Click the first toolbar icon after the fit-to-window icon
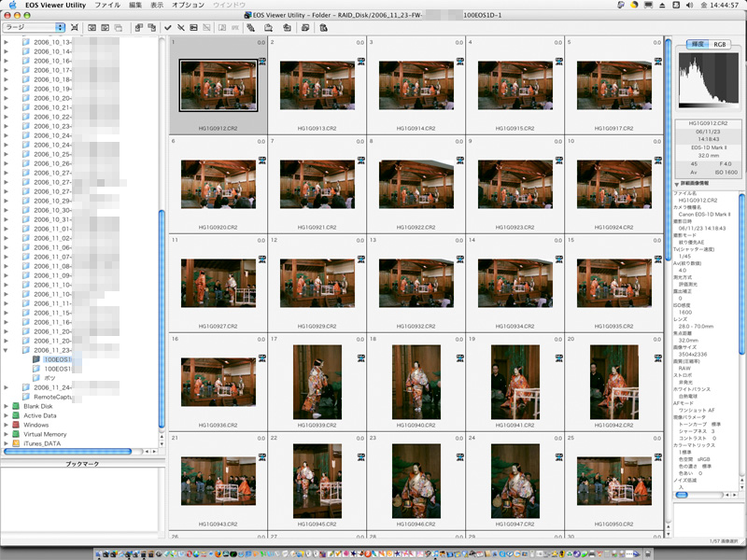Viewport: 747px width, 560px height. click(92, 28)
